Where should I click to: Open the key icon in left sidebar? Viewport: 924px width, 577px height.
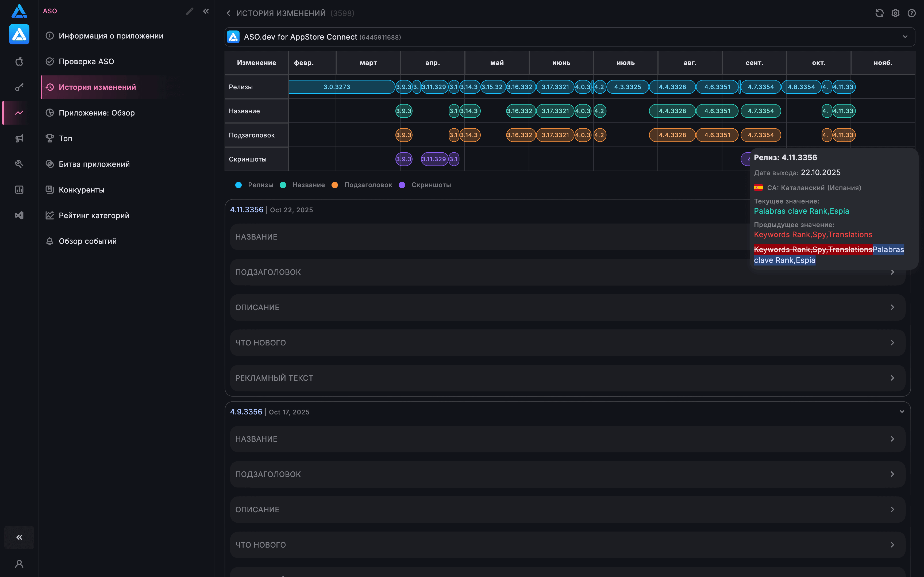[x=19, y=87]
